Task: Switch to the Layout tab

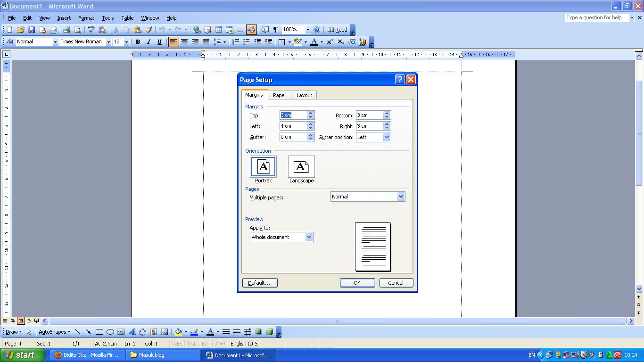Action: point(304,95)
